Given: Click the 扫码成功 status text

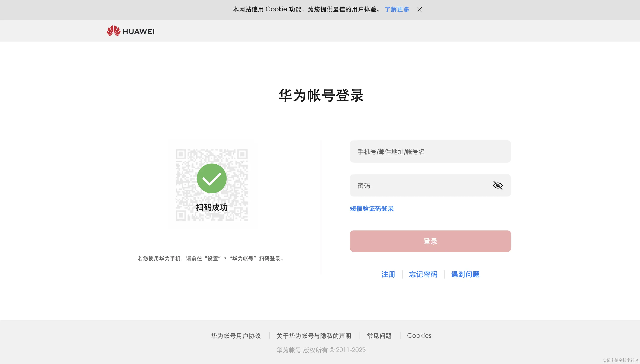Looking at the screenshot, I should pyautogui.click(x=212, y=207).
